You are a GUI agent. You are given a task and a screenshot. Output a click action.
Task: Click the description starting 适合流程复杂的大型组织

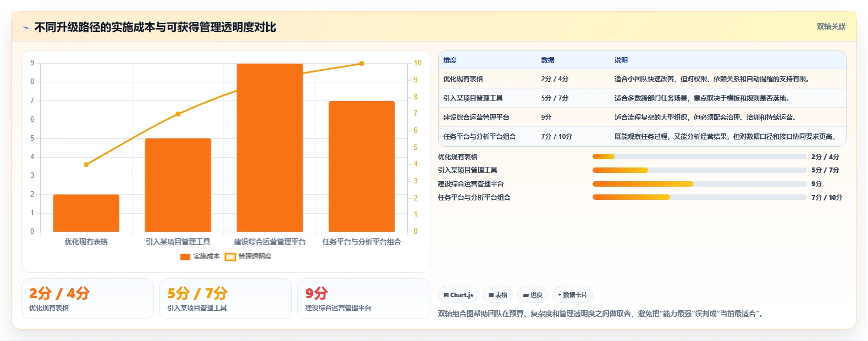tap(706, 118)
